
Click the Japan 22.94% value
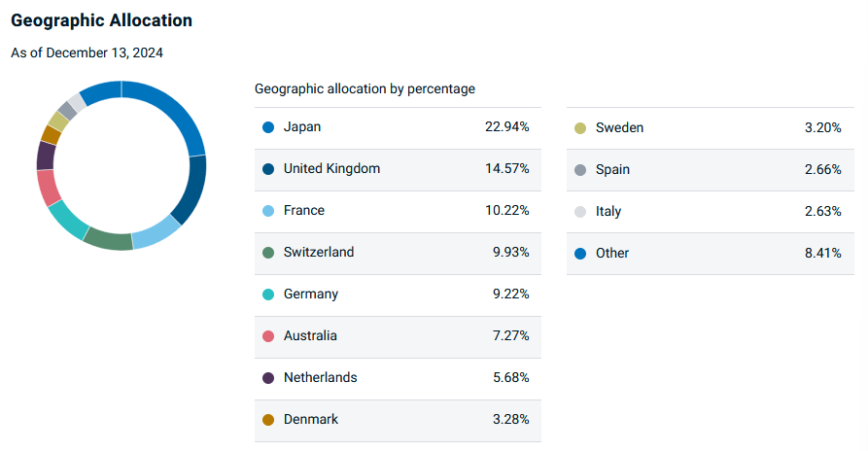(x=507, y=126)
